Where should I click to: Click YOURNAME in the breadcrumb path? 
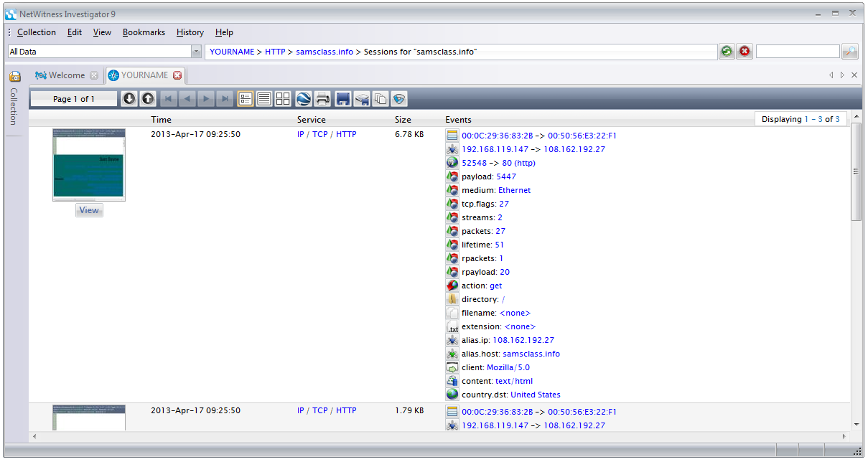pyautogui.click(x=232, y=52)
